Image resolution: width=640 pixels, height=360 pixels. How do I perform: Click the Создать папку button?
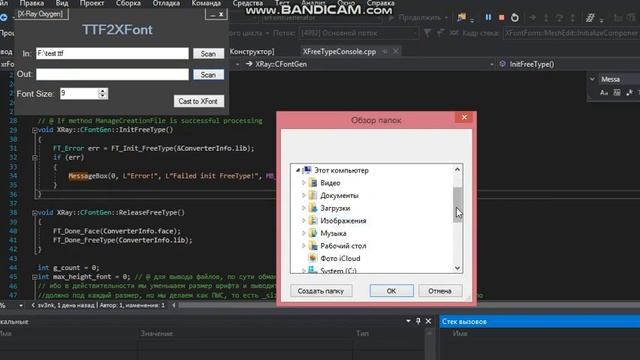tap(321, 291)
